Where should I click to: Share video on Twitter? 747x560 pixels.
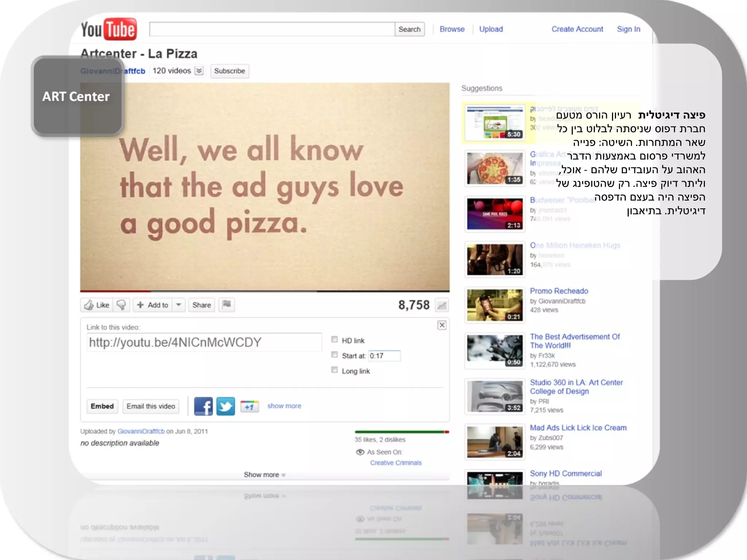tap(225, 406)
